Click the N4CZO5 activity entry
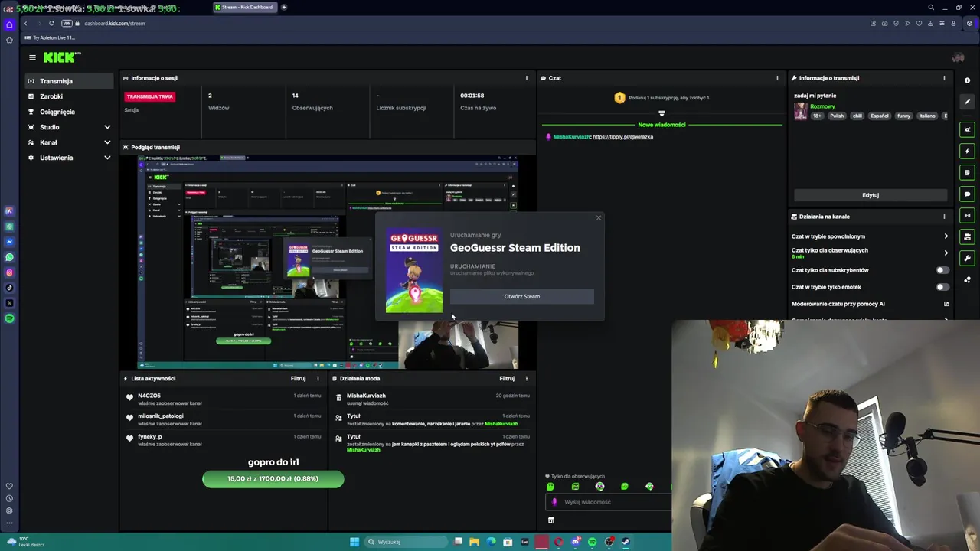980x551 pixels. tap(224, 399)
